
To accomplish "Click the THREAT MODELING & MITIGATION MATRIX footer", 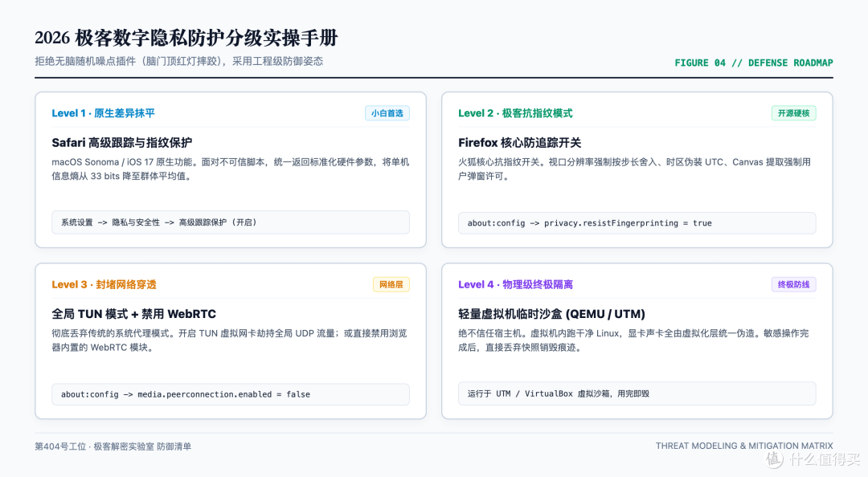I will pos(744,446).
